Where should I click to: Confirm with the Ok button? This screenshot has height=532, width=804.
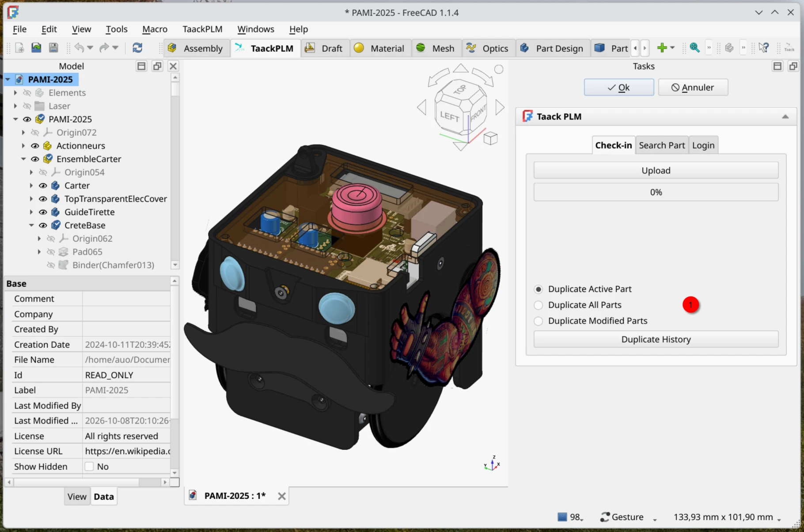point(619,87)
